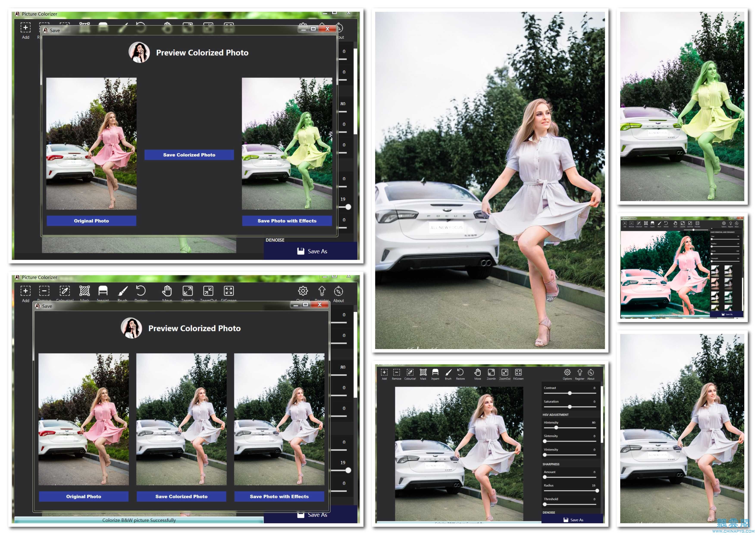
Task: Open Options gear in gray-dress editor window
Action: (x=567, y=372)
